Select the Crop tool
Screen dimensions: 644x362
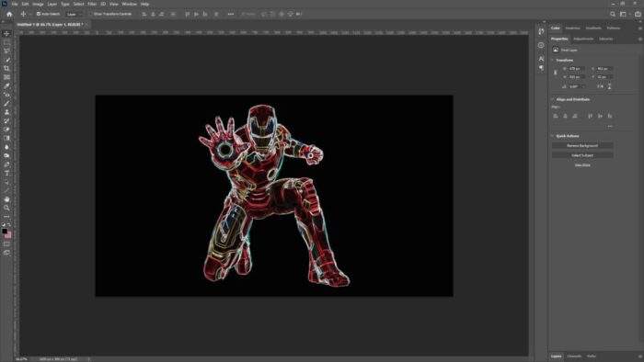[x=6, y=68]
